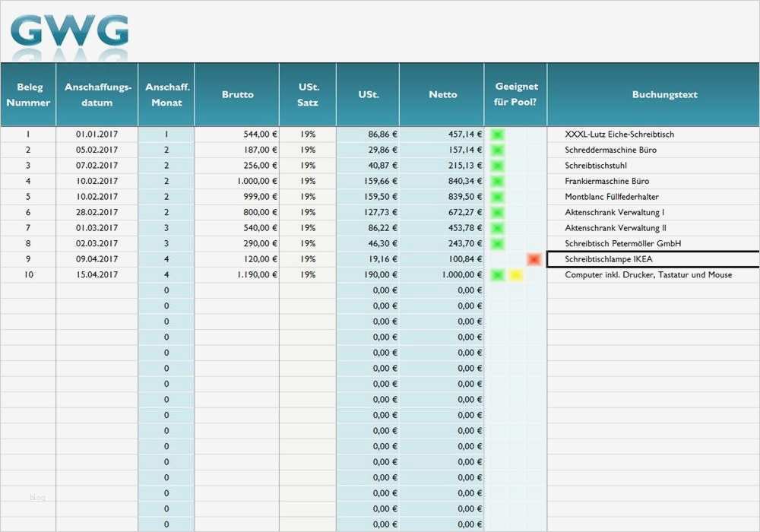Select the Brutto header cell
The height and width of the screenshot is (532, 760).
(x=237, y=94)
